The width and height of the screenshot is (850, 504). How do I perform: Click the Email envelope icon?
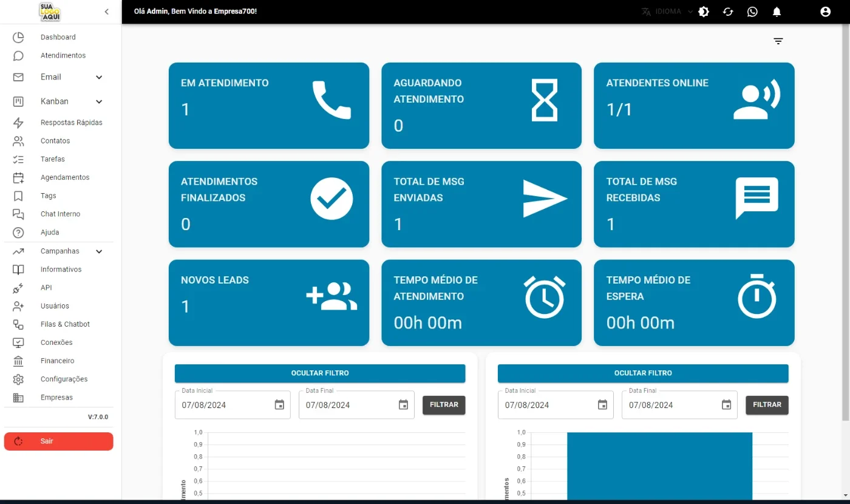point(18,77)
